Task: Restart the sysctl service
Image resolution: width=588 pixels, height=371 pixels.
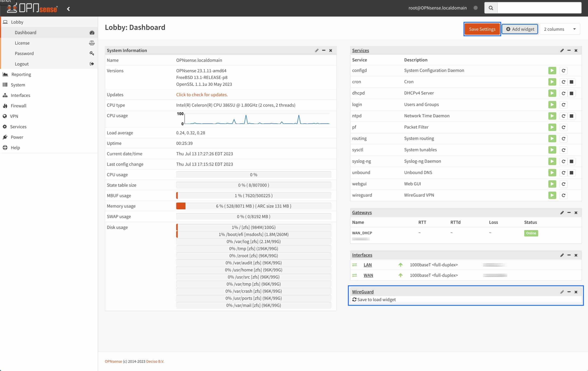Action: (563, 150)
